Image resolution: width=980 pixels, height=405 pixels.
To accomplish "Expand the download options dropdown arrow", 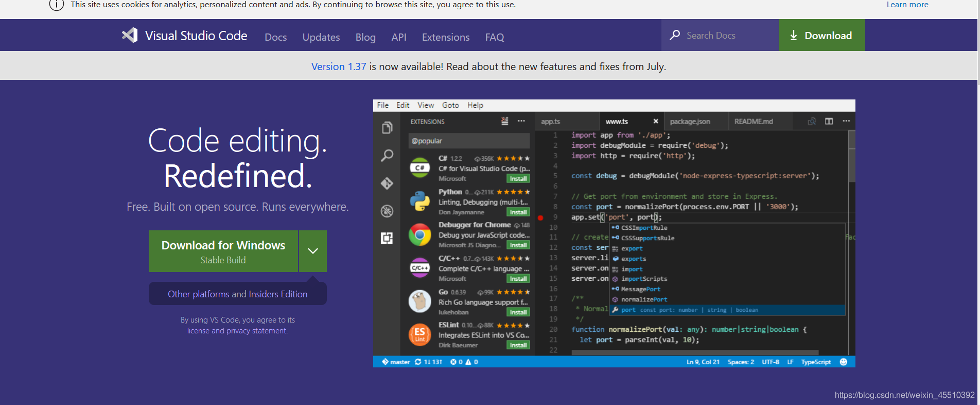I will click(313, 251).
